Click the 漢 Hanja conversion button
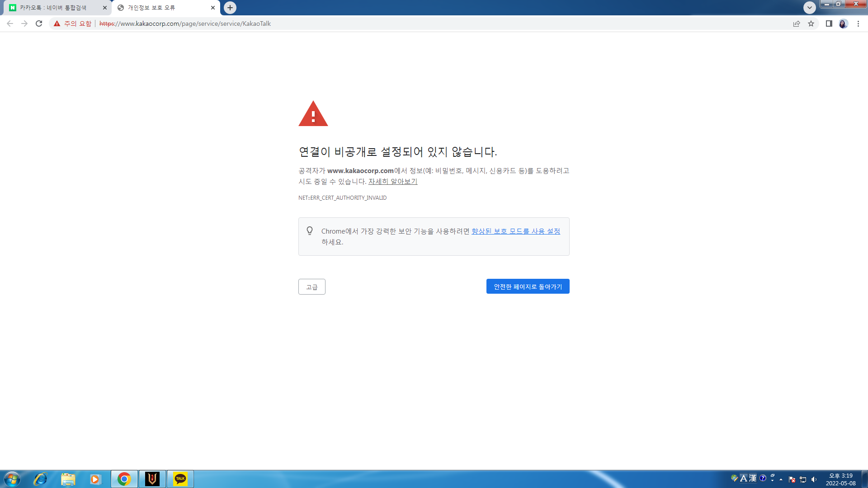Viewport: 868px width, 488px height. [x=753, y=478]
